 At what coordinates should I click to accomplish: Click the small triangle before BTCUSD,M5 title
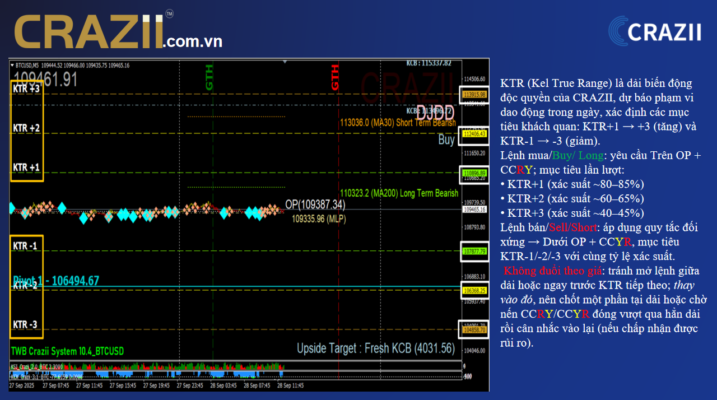[12, 65]
